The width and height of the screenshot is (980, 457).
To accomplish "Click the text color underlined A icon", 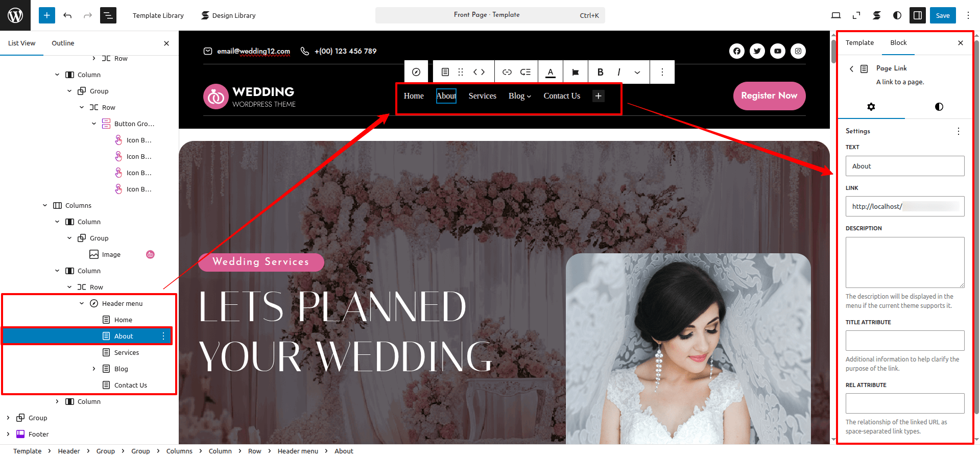I will (x=551, y=72).
